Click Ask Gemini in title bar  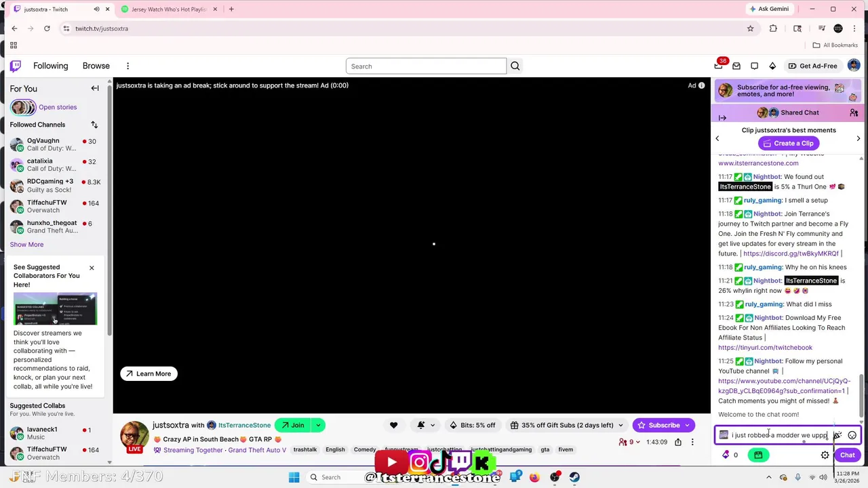pyautogui.click(x=769, y=9)
